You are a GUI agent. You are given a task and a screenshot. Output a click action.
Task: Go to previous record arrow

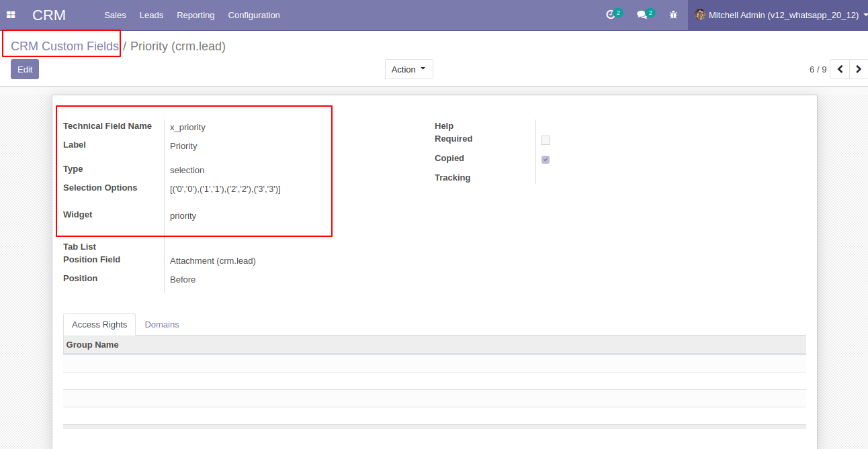coord(840,69)
